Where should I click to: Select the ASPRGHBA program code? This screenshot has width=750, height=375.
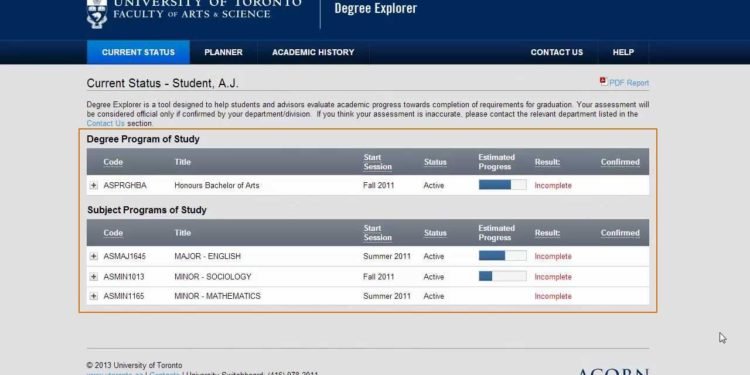tap(125, 186)
